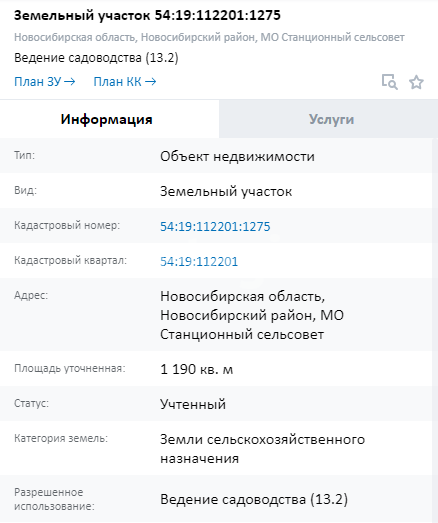Screen dimensions: 438x523
Task: Click the vertical scrollbar on info panel
Action: click(x=435, y=330)
